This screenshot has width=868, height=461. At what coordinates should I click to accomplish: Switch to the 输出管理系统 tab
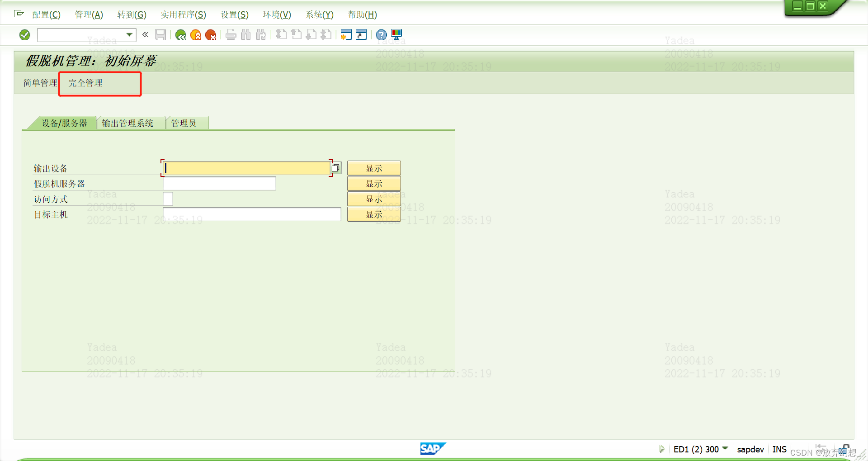127,123
